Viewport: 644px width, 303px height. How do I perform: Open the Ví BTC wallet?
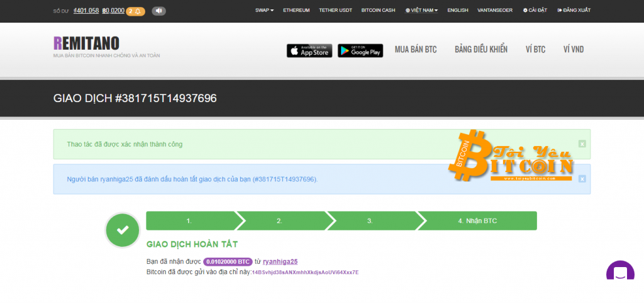coord(535,50)
